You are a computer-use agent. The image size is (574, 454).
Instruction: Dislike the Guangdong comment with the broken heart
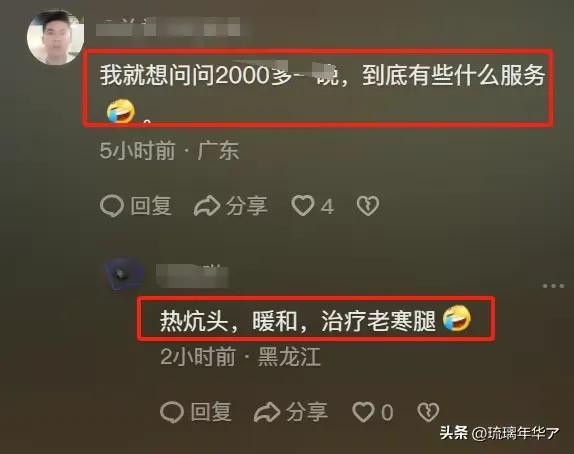[368, 205]
